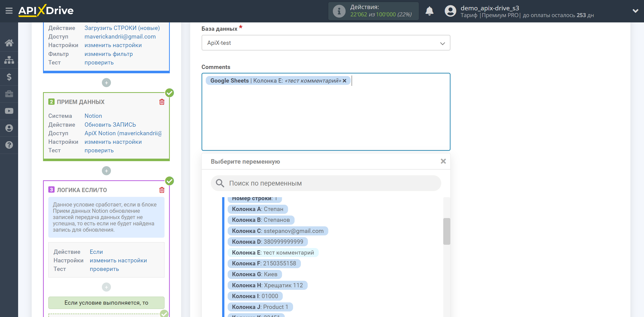Open maverickandrii@gmail.com access link

click(x=120, y=37)
